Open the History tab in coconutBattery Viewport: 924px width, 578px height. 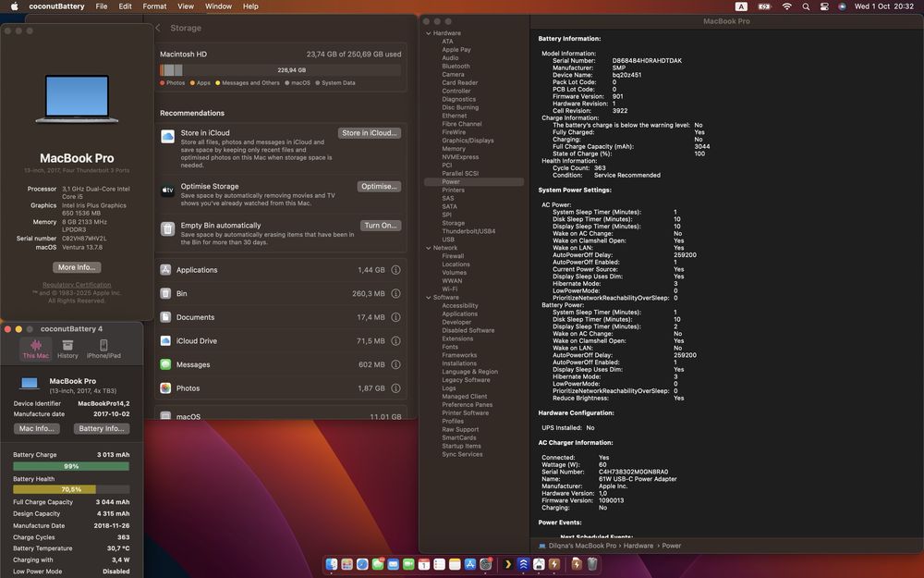[x=67, y=349]
